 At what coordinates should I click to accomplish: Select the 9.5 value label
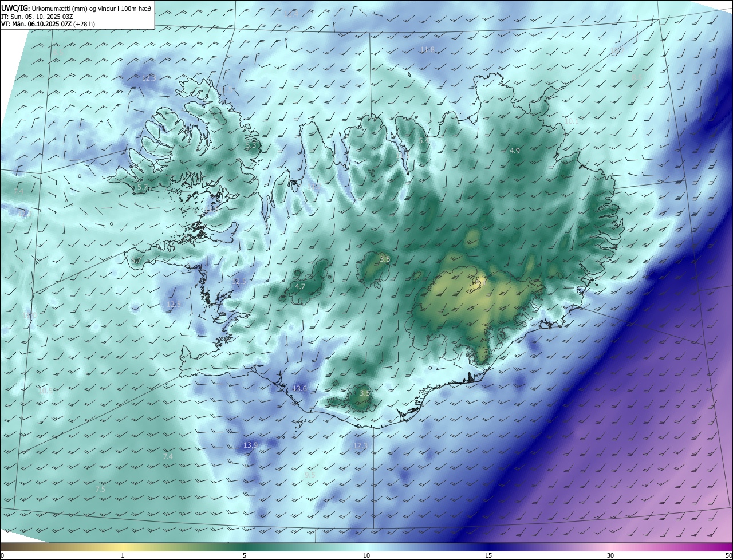(310, 475)
